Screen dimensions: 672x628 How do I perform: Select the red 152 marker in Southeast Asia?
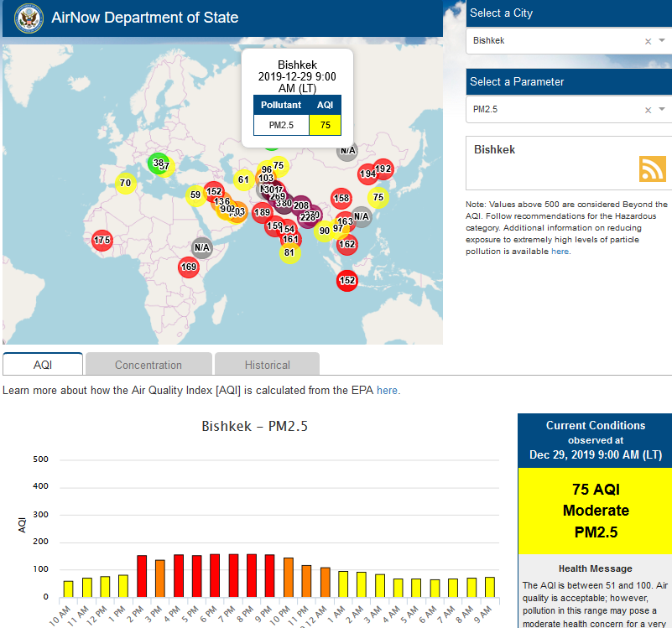coord(347,281)
